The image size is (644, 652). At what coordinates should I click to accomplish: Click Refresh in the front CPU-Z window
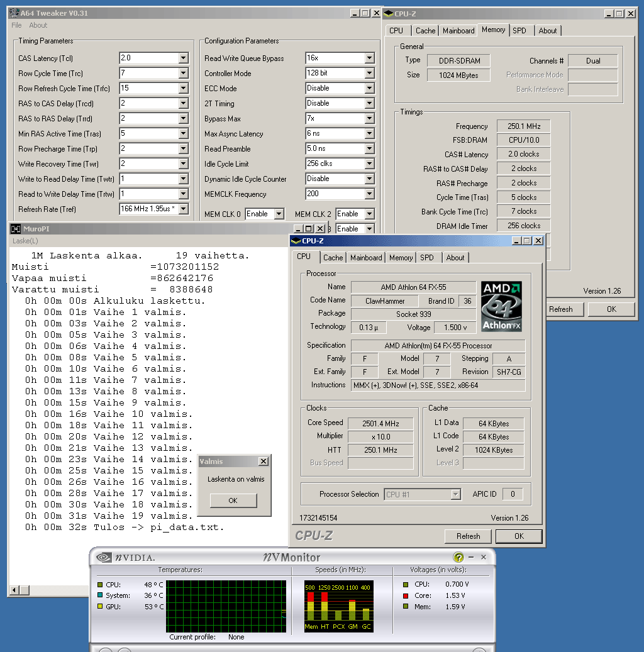[x=468, y=536]
